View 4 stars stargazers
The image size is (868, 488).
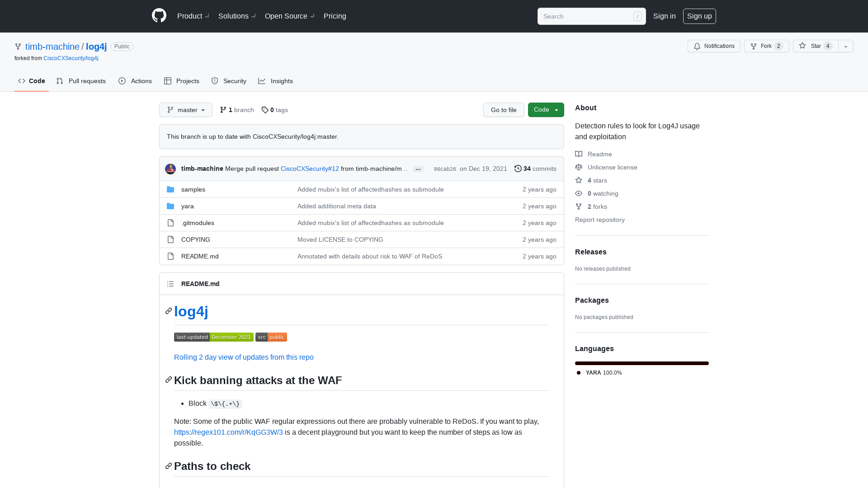tap(591, 180)
